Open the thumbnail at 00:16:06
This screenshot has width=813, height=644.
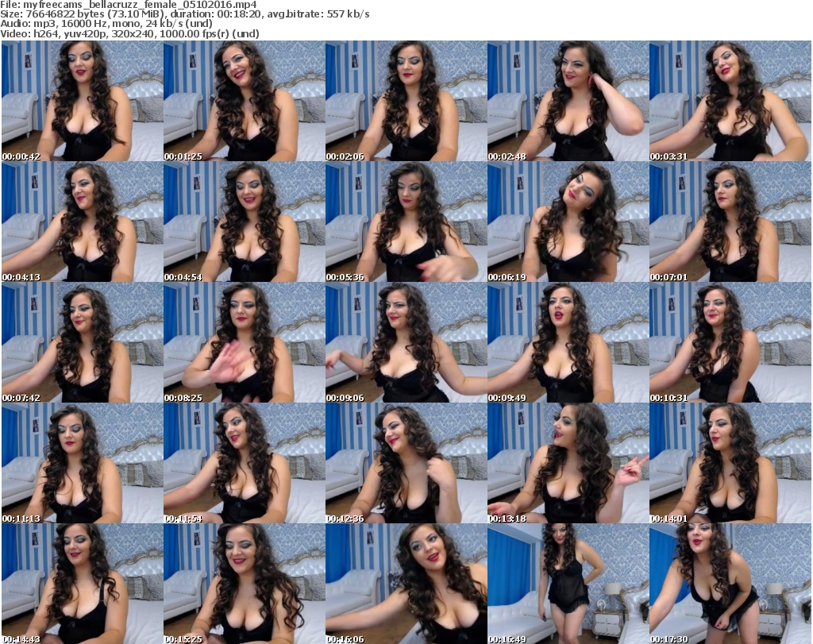click(x=405, y=584)
